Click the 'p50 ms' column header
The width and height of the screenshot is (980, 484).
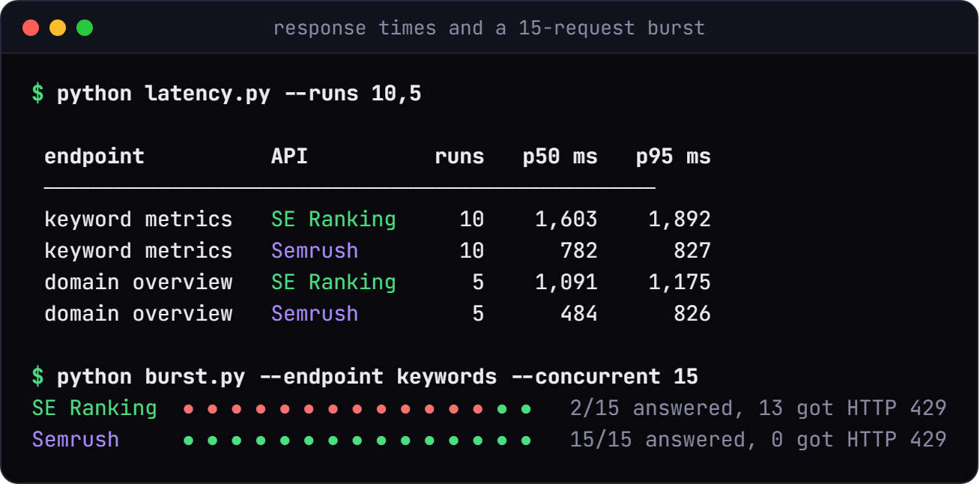560,157
